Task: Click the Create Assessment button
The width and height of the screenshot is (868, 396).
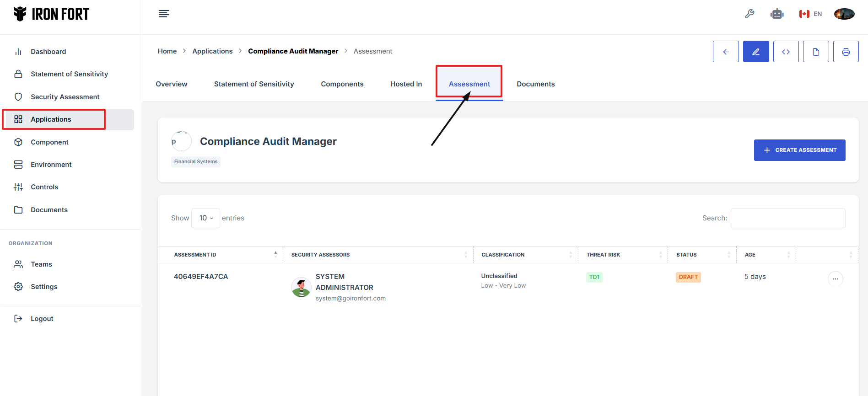Action: (799, 150)
